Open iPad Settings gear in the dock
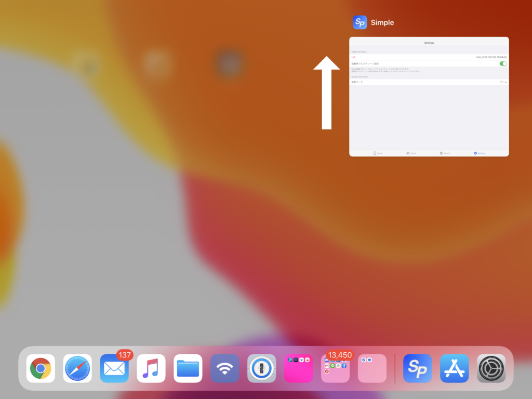The height and width of the screenshot is (399, 532). 491,368
